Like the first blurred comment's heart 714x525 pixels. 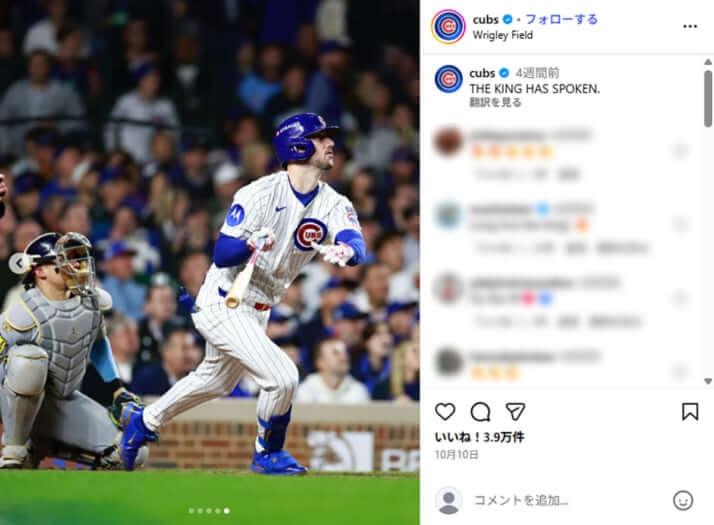[681, 151]
